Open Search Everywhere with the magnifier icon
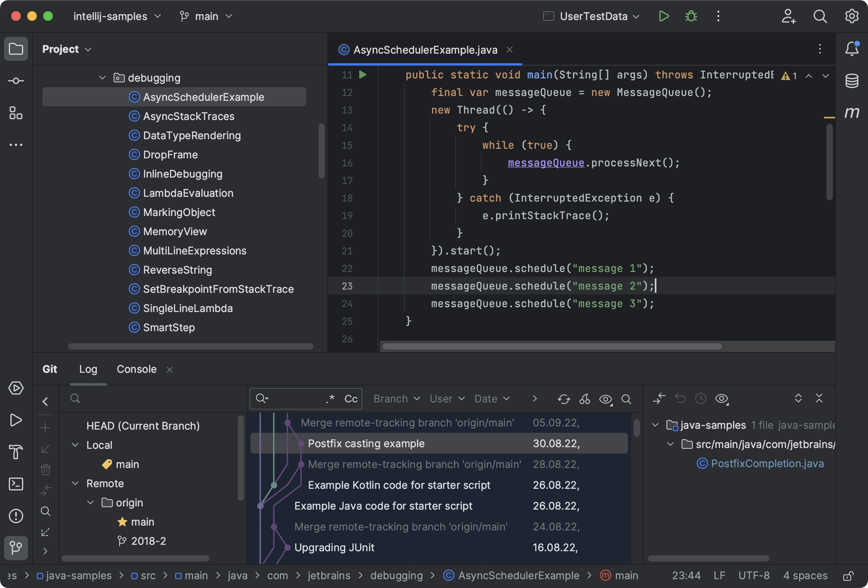This screenshot has height=588, width=868. tap(820, 16)
